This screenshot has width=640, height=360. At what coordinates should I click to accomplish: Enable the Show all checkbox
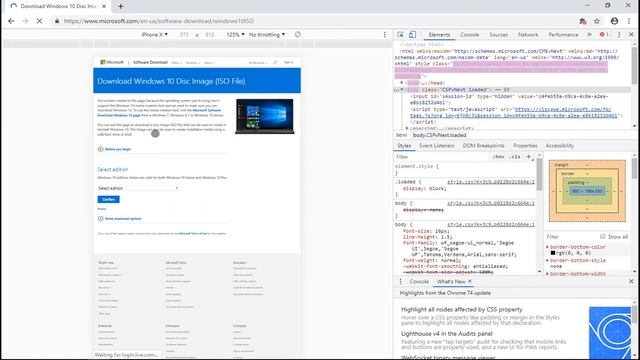pyautogui.click(x=602, y=236)
